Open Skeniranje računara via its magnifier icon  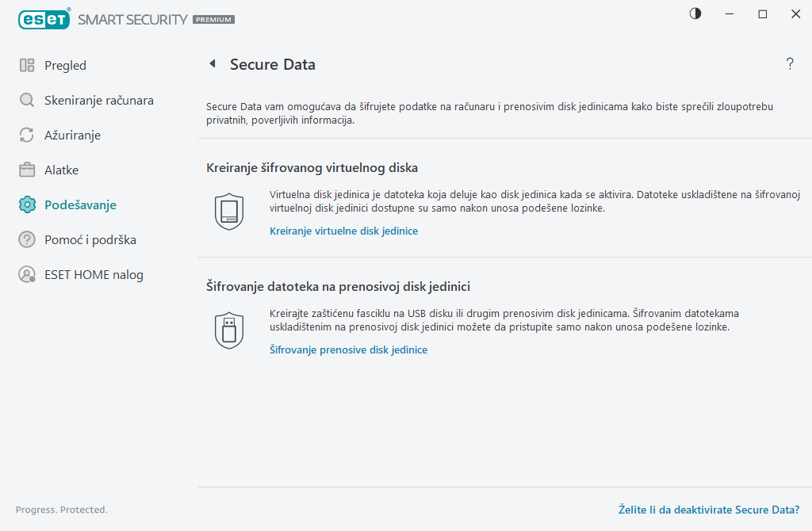(x=25, y=100)
